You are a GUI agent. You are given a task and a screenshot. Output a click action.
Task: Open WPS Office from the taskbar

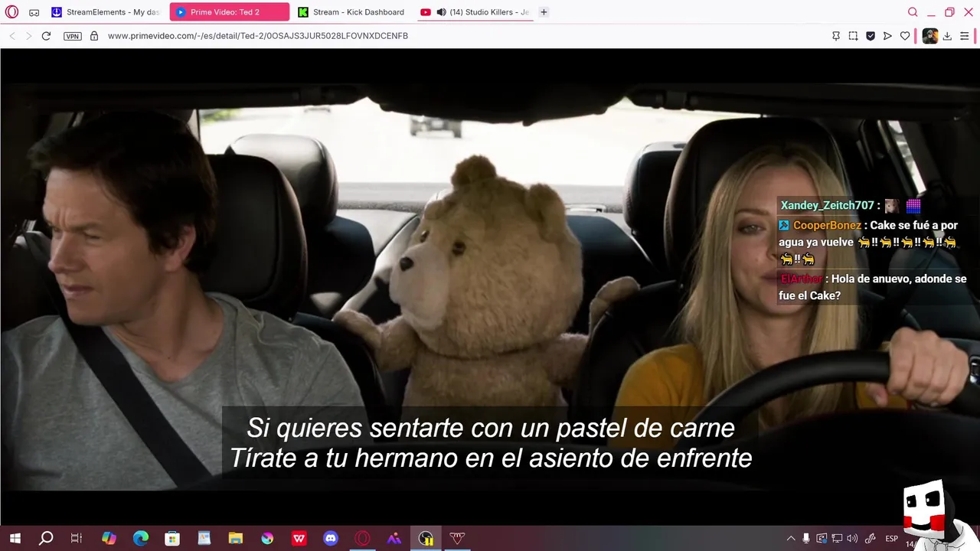(x=299, y=539)
